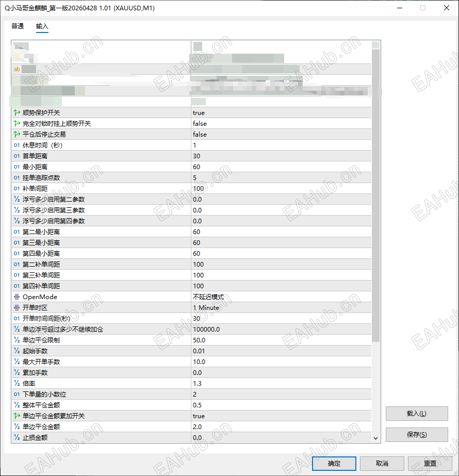This screenshot has width=459, height=476.
Task: Click the string ab icon in the blurred row
Action: tap(17, 69)
